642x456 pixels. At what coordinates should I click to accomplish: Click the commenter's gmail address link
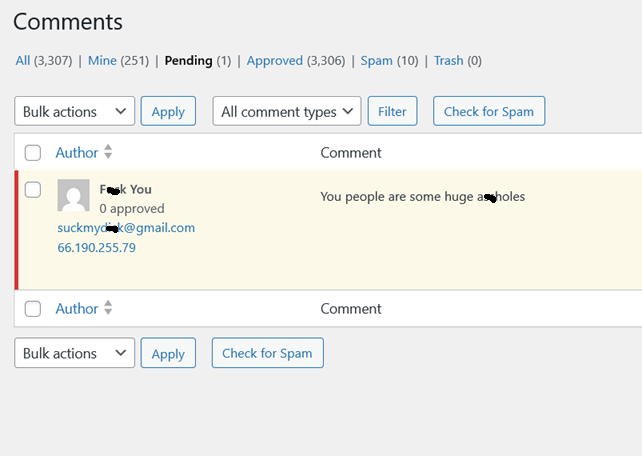pyautogui.click(x=126, y=228)
